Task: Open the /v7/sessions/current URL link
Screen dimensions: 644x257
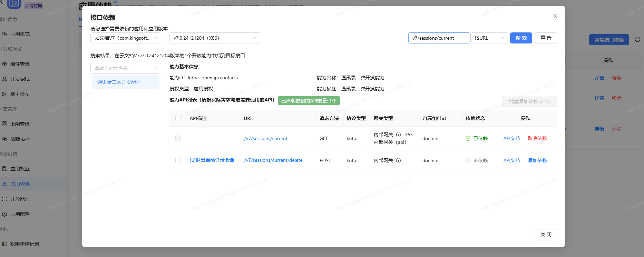Action: point(266,138)
